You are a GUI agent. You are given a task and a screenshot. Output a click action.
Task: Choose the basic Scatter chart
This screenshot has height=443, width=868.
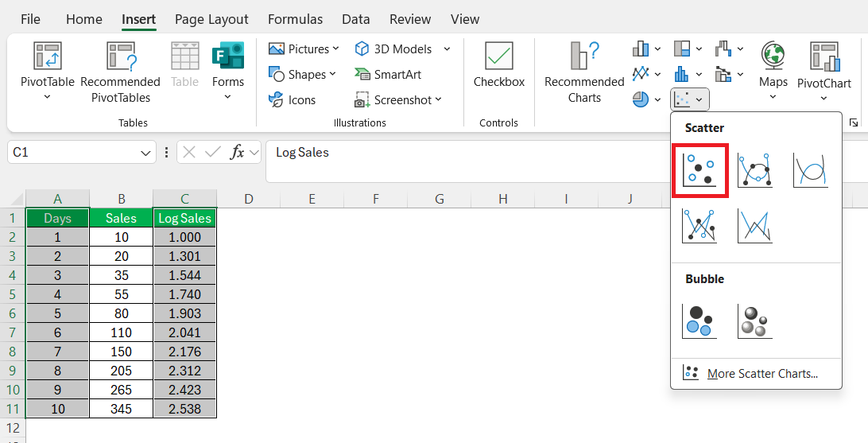click(699, 170)
